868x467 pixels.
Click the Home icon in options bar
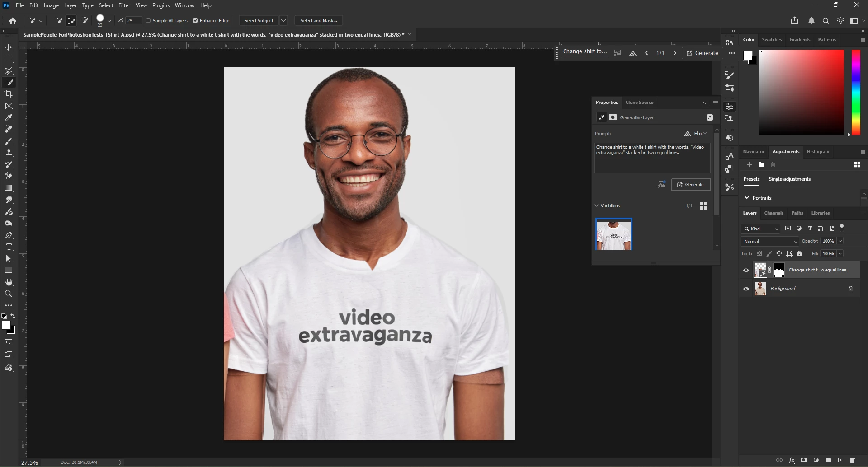point(13,21)
